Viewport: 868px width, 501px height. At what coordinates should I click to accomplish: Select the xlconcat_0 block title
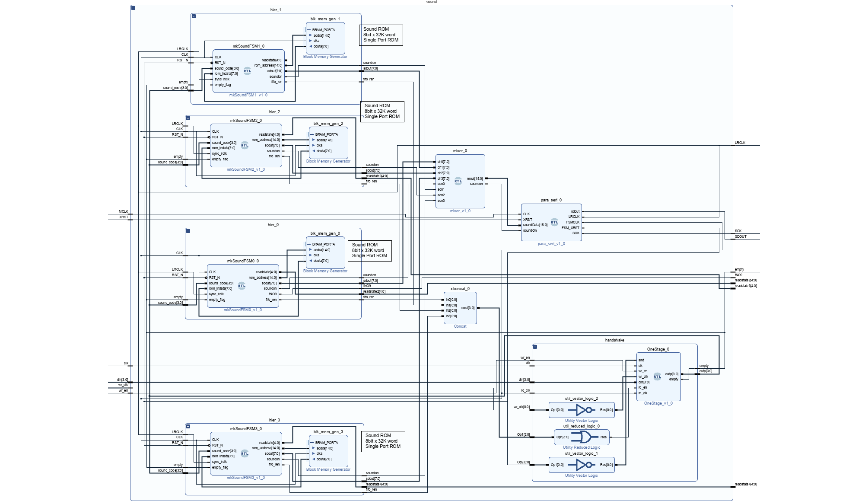pyautogui.click(x=460, y=288)
